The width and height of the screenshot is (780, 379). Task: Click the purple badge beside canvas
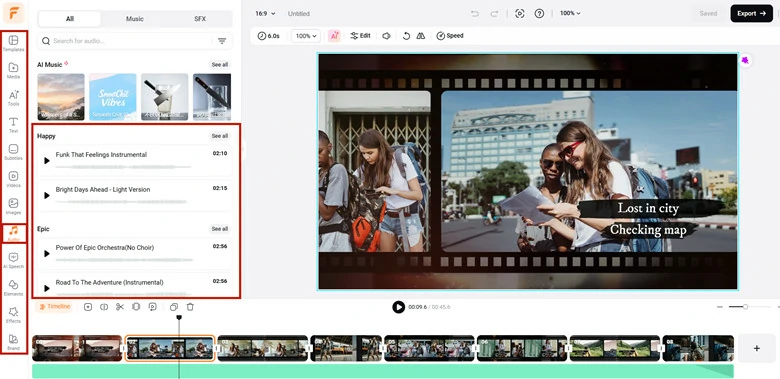(745, 61)
